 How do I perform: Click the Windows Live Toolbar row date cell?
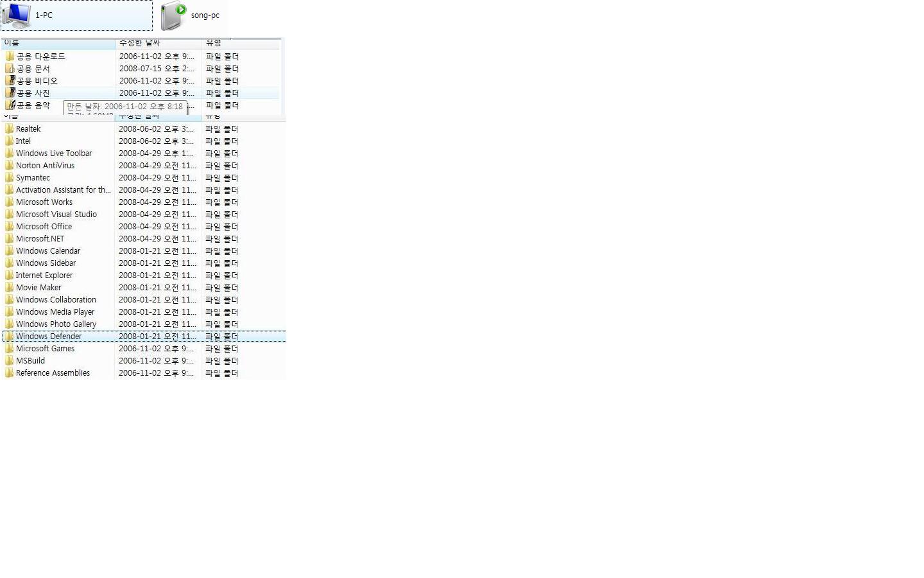click(x=156, y=153)
